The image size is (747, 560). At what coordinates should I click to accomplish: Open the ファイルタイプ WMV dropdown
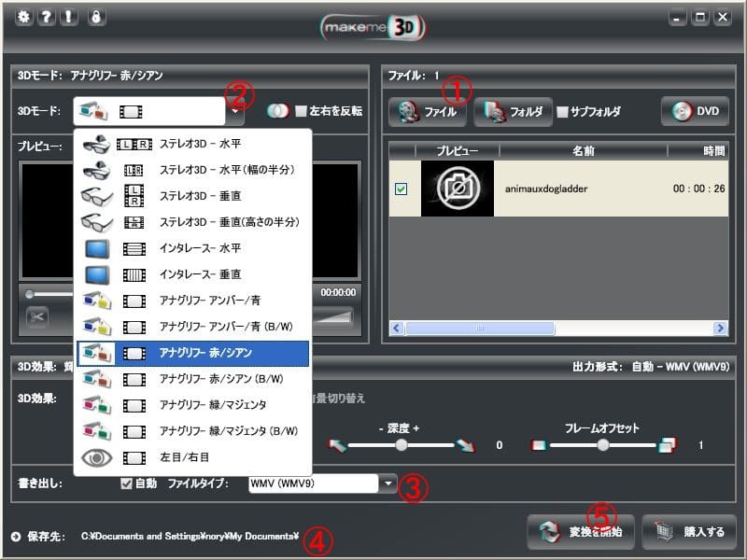(x=388, y=483)
